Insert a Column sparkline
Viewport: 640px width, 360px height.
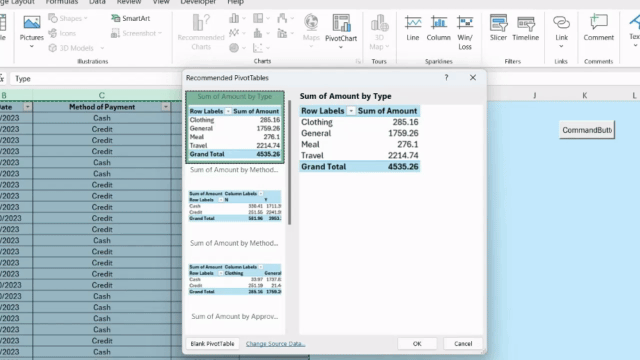tap(438, 28)
